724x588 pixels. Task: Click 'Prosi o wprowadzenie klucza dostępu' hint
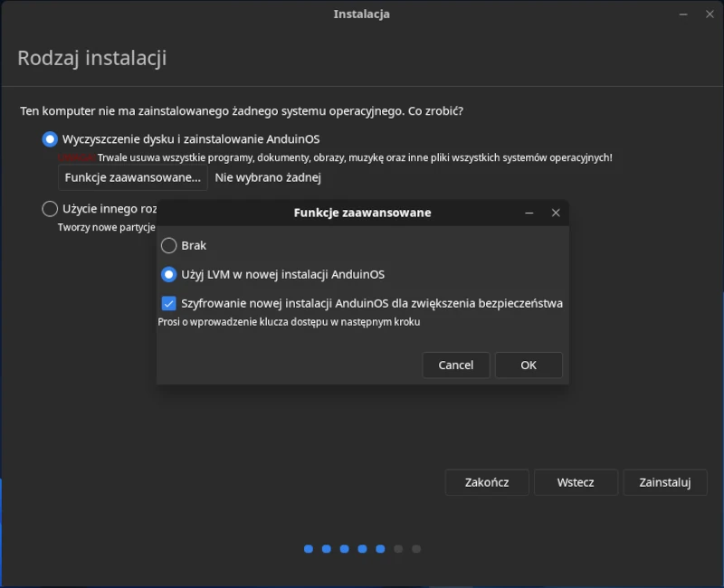(289, 322)
